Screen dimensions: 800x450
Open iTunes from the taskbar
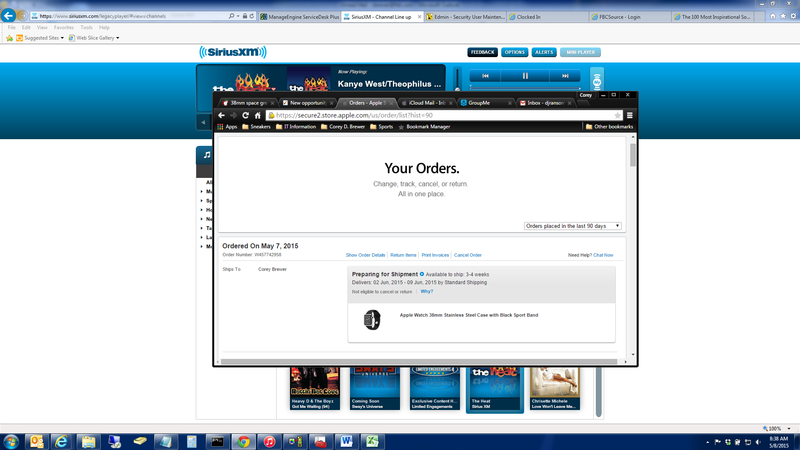269,440
